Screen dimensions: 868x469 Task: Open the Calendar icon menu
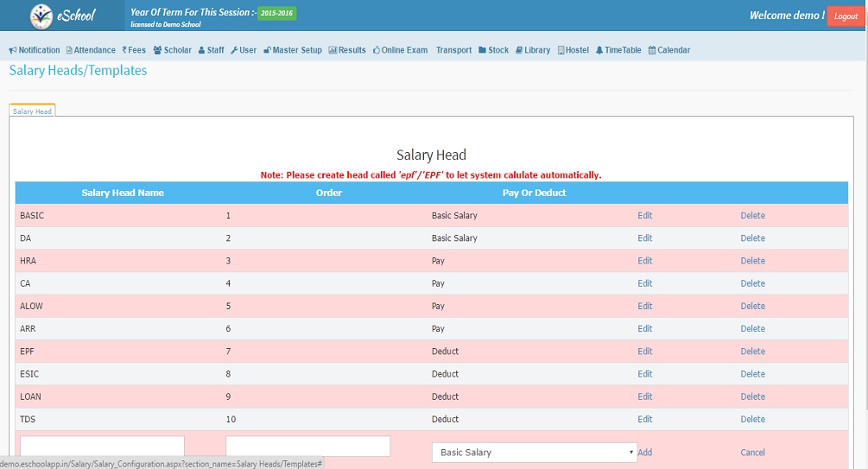pos(652,50)
